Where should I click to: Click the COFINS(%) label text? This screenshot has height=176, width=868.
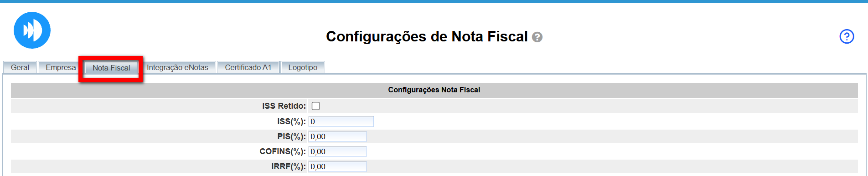(283, 151)
